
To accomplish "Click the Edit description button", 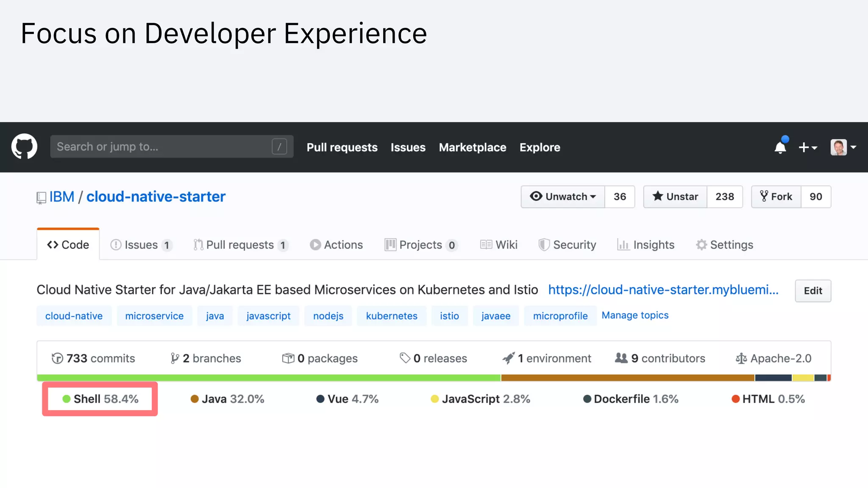I will click(813, 291).
